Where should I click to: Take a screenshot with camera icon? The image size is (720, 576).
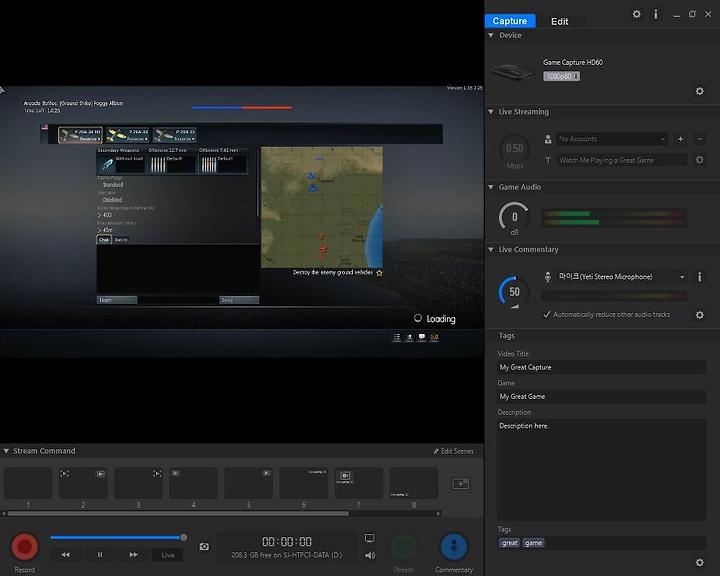click(204, 546)
